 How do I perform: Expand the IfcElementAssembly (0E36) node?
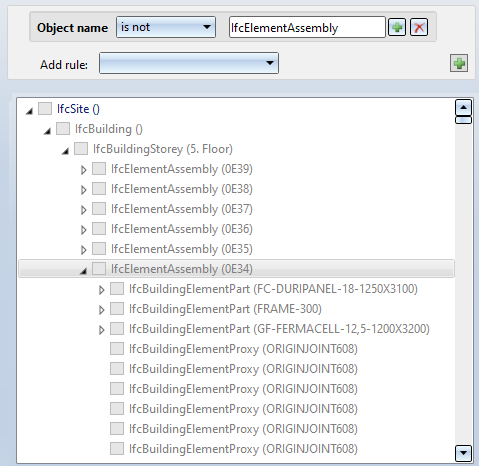tap(83, 230)
